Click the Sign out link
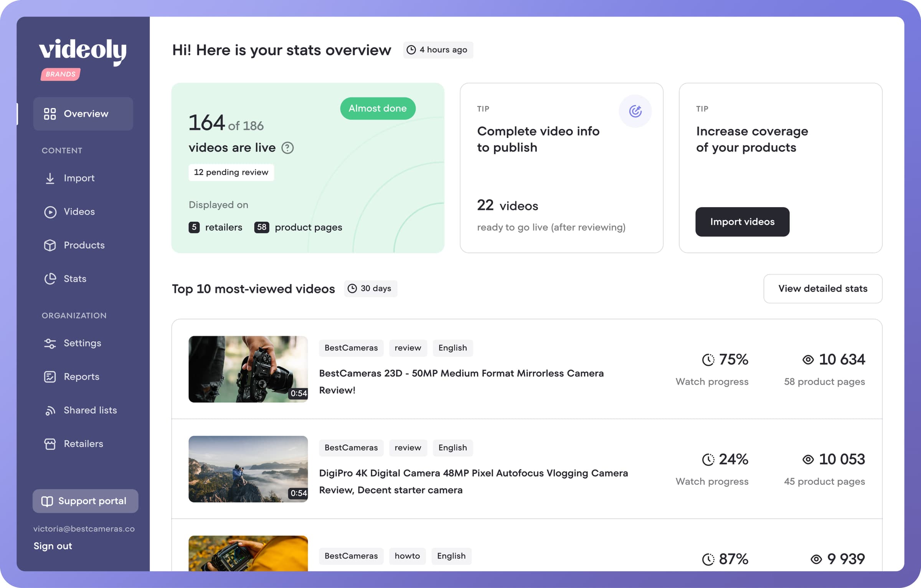Viewport: 921px width, 588px height. pos(53,546)
